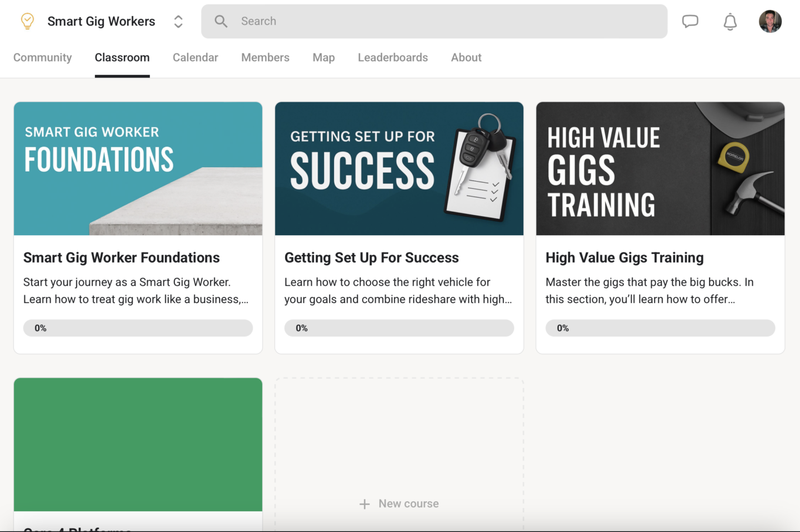Click the Foundations course 0% progress bar
Viewport: 800px width, 532px height.
138,328
